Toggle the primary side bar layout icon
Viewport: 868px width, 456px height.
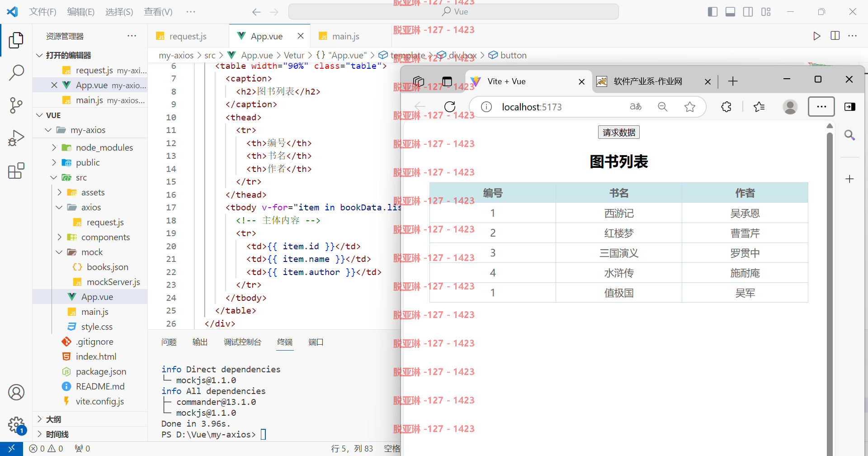pyautogui.click(x=712, y=12)
